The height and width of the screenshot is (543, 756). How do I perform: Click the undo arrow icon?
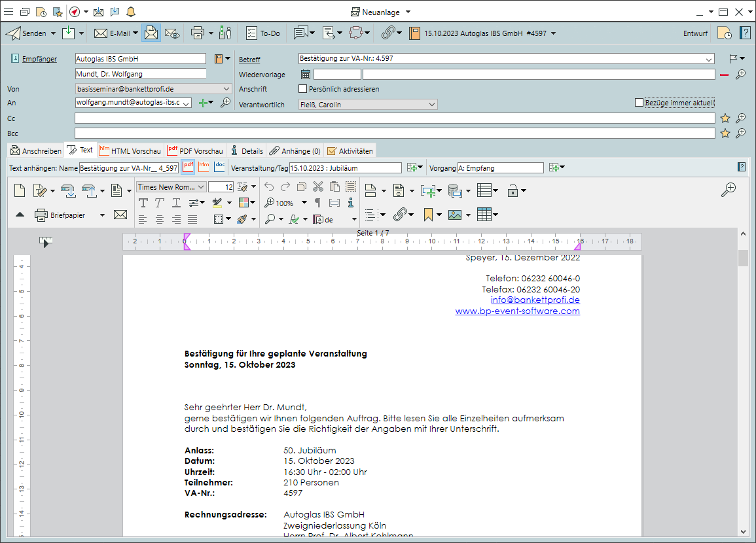[269, 187]
